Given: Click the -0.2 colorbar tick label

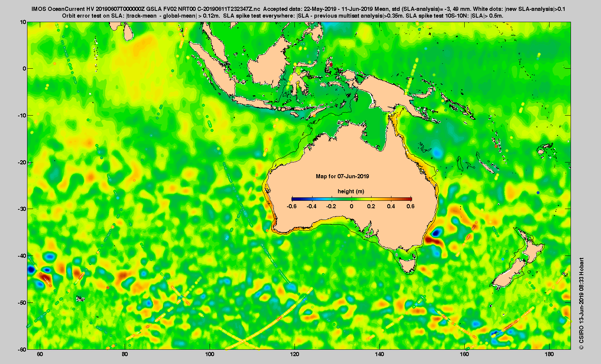Looking at the screenshot, I should pyautogui.click(x=331, y=206).
